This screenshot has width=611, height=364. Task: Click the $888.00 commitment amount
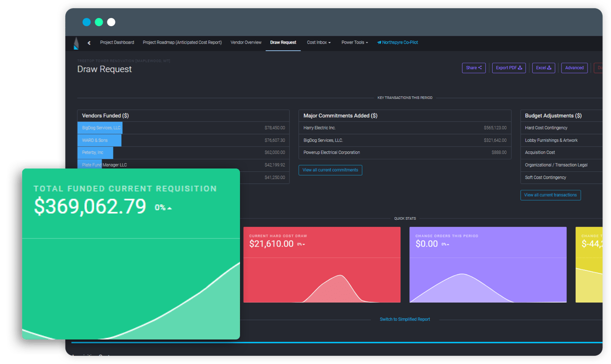499,153
